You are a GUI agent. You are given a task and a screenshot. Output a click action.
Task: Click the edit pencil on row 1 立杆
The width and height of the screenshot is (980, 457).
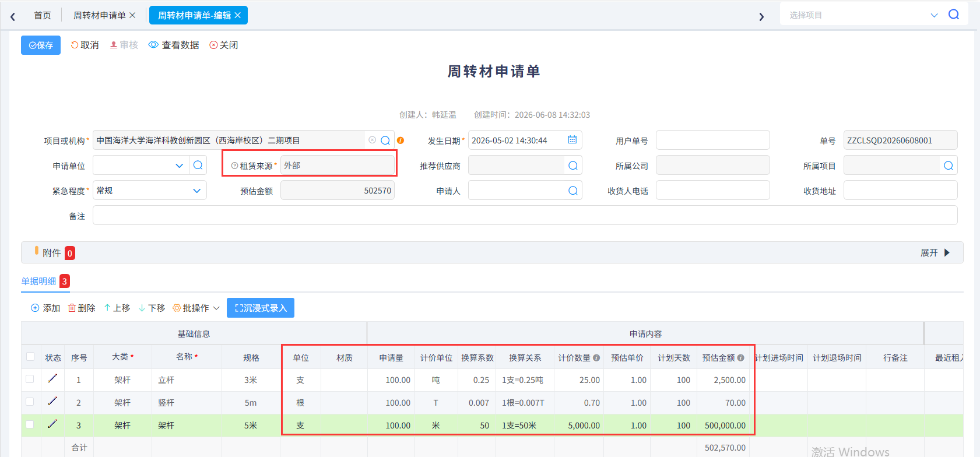[x=52, y=379]
